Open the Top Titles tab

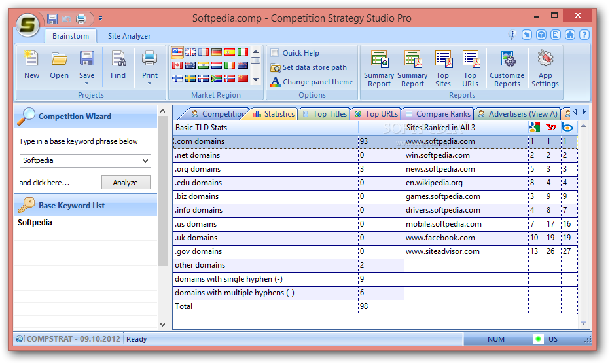pyautogui.click(x=325, y=114)
